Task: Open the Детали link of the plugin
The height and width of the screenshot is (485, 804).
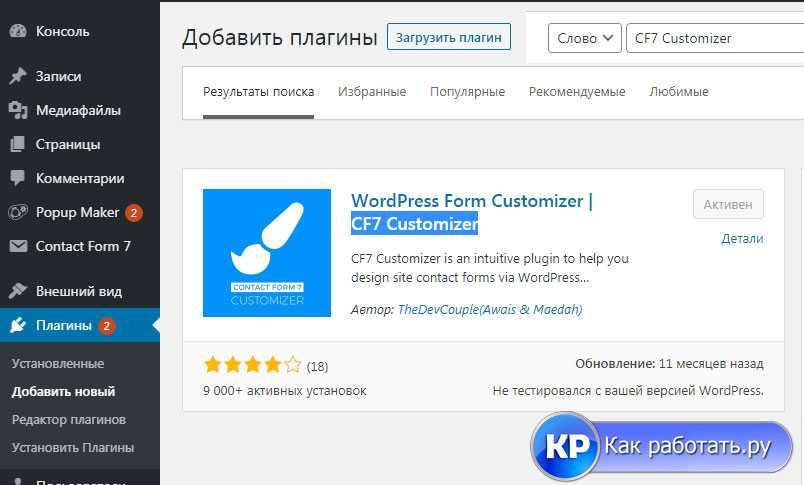Action: (742, 238)
